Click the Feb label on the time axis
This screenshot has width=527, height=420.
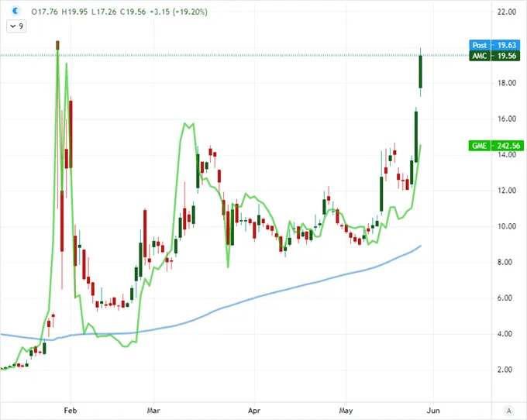coord(71,410)
